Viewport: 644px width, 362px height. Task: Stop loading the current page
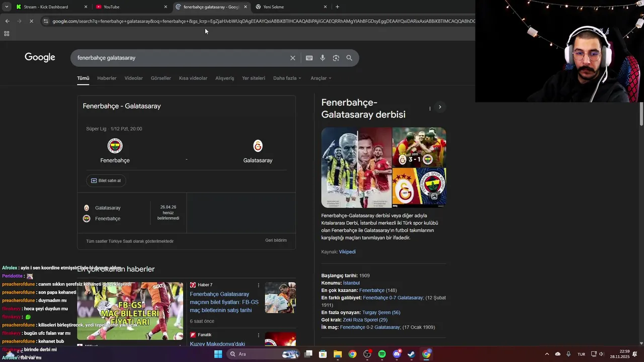[x=31, y=21]
